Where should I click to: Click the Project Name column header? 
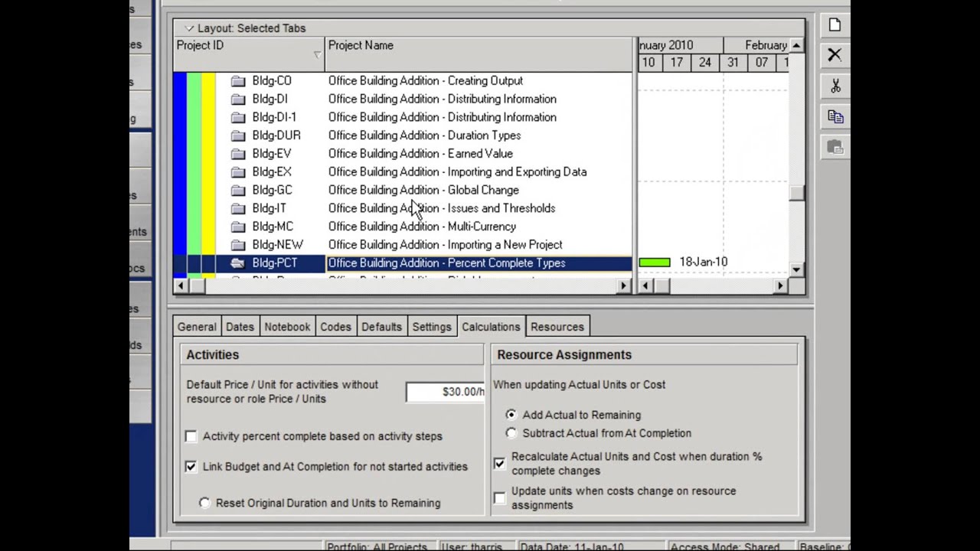click(x=479, y=54)
